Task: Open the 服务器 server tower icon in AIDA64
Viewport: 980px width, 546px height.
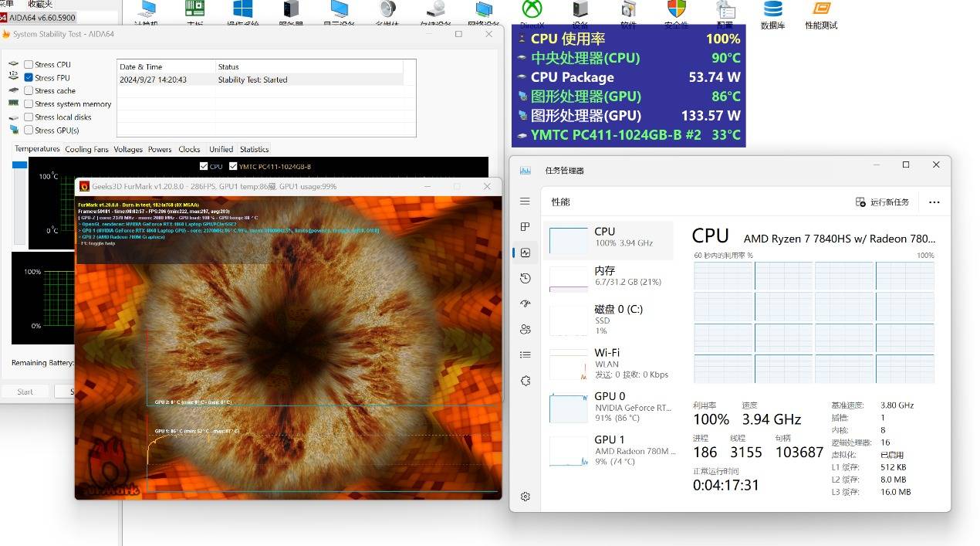Action: [291, 9]
